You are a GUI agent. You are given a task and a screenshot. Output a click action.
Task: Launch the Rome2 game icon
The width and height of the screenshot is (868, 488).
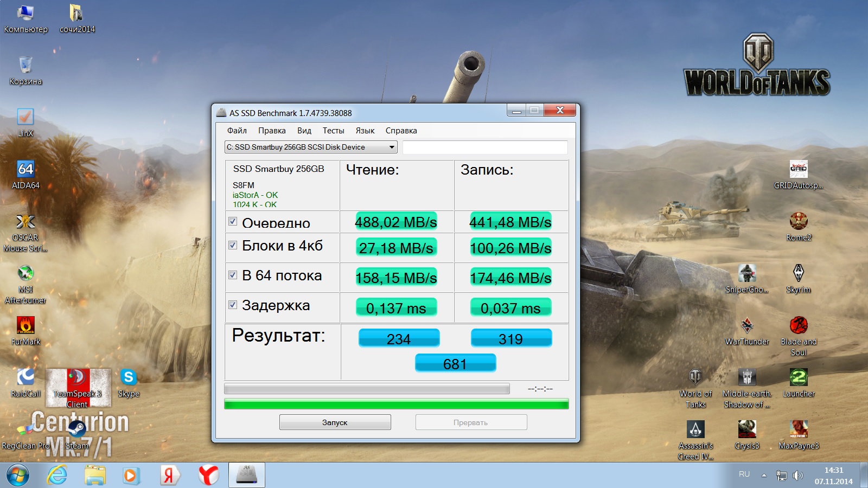[799, 227]
